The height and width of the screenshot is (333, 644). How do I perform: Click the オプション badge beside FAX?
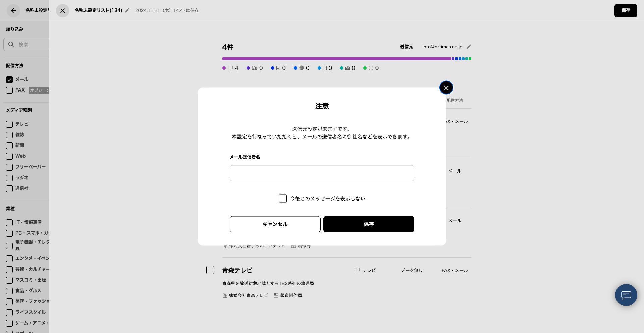39,90
